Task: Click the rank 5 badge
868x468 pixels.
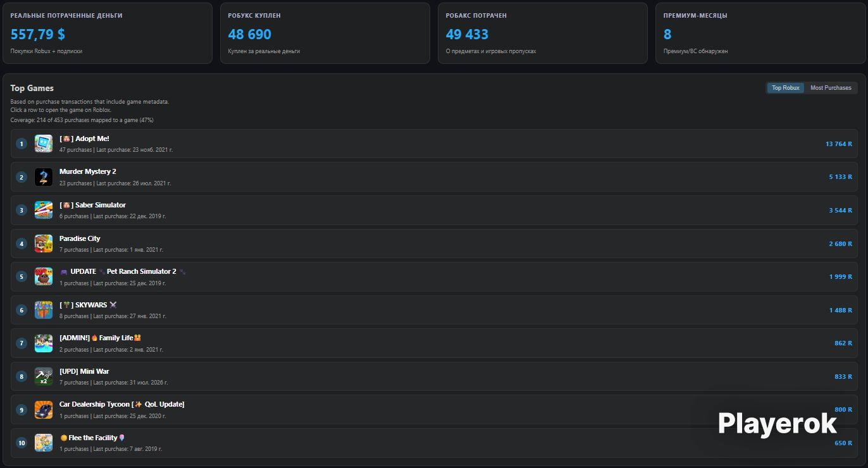Action: 22,277
